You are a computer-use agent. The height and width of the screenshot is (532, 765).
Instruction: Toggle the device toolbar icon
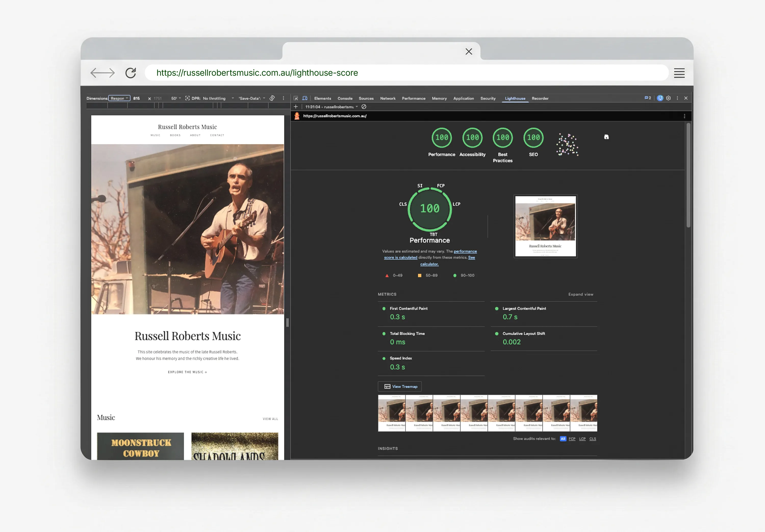coord(304,98)
